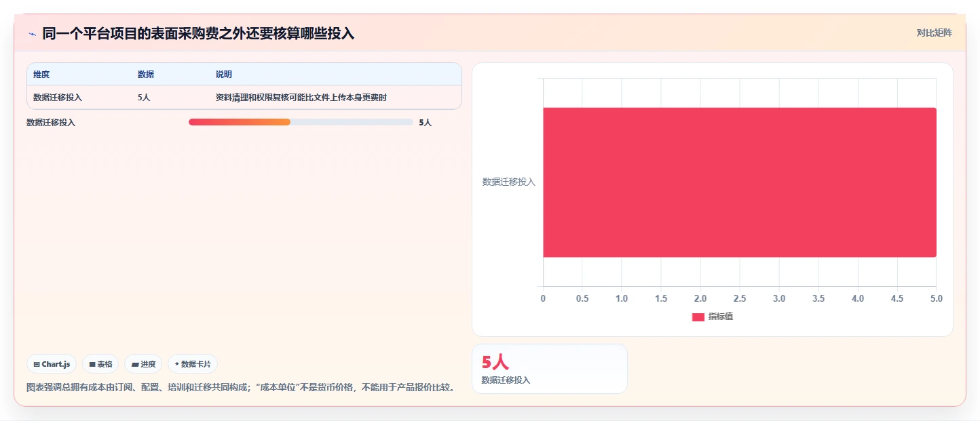Click the 表格 tag chip
This screenshot has width=980, height=421.
pyautogui.click(x=100, y=364)
